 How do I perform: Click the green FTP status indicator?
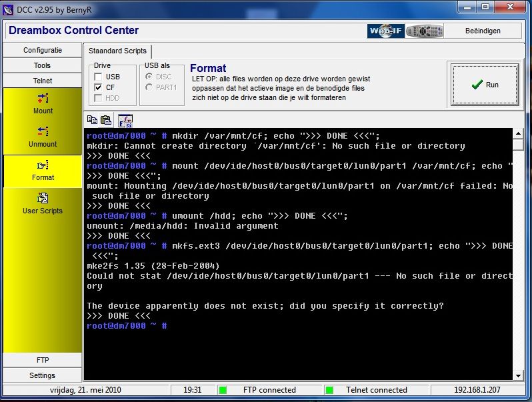[223, 390]
